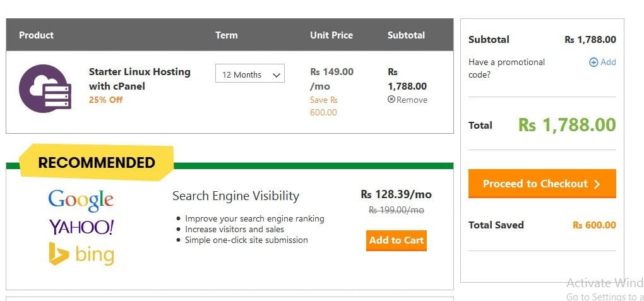The width and height of the screenshot is (644, 301).
Task: Click the Product column header
Action: (37, 35)
